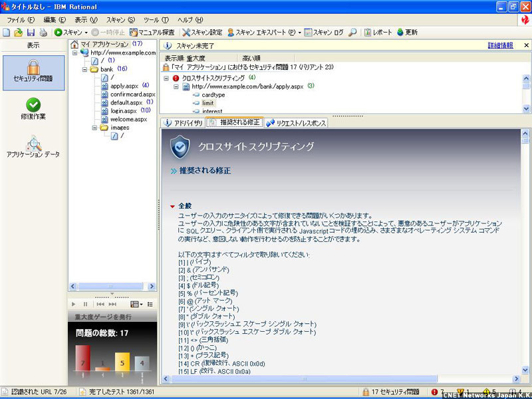Click the new file toolbar icon
The height and width of the screenshot is (399, 532).
tap(6, 32)
